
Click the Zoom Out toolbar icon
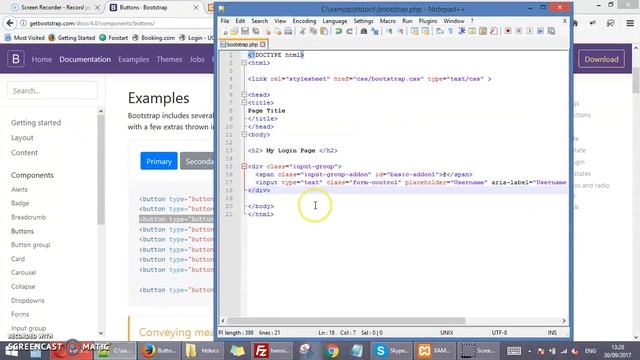400,31
